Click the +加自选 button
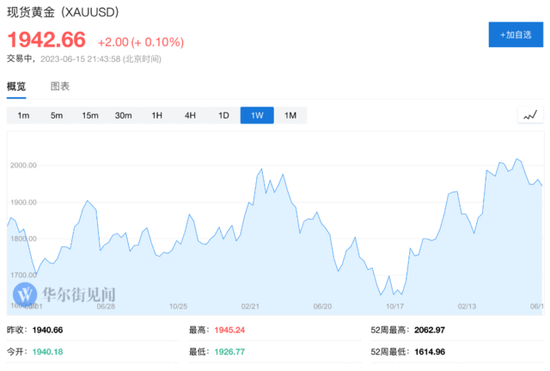This screenshot has height=371, width=550. [516, 35]
